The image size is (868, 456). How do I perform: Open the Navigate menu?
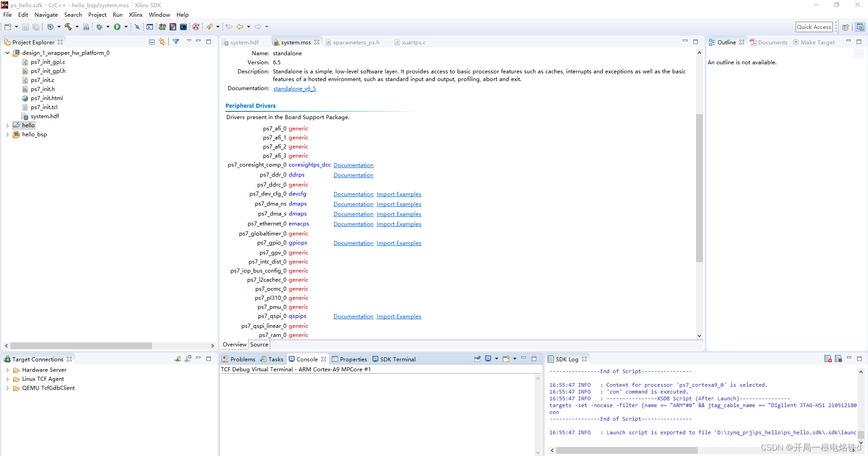click(x=46, y=15)
